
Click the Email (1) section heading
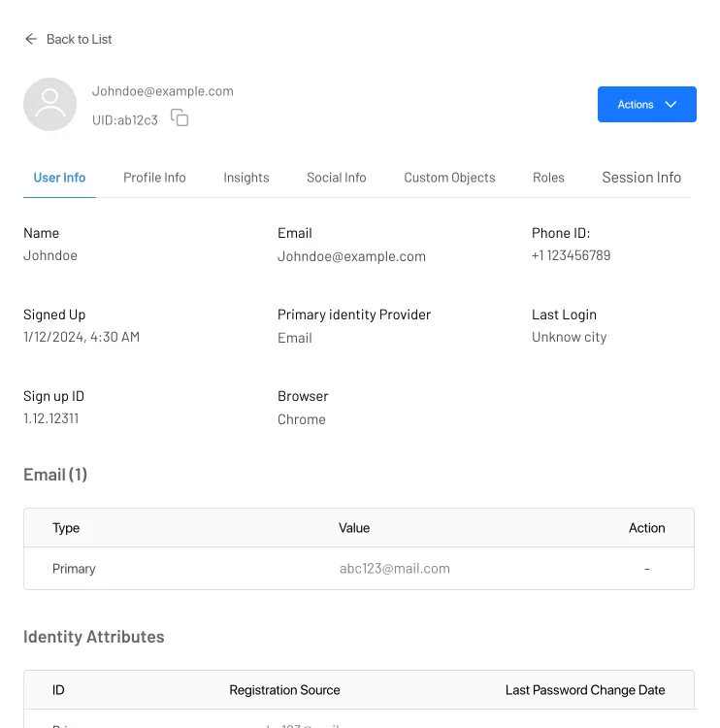click(55, 475)
